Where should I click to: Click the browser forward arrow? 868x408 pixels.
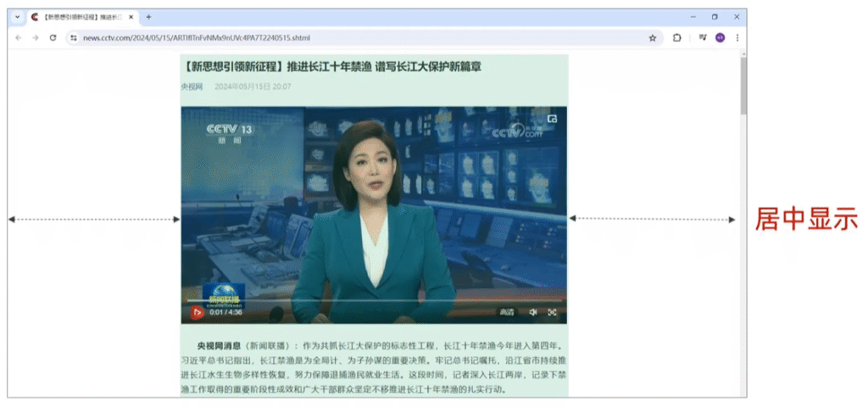[x=36, y=38]
